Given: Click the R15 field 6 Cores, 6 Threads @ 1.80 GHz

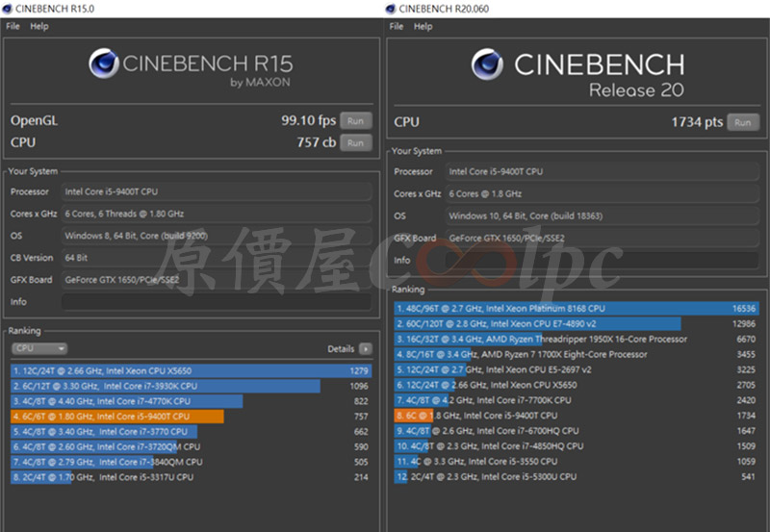Looking at the screenshot, I should 217,214.
